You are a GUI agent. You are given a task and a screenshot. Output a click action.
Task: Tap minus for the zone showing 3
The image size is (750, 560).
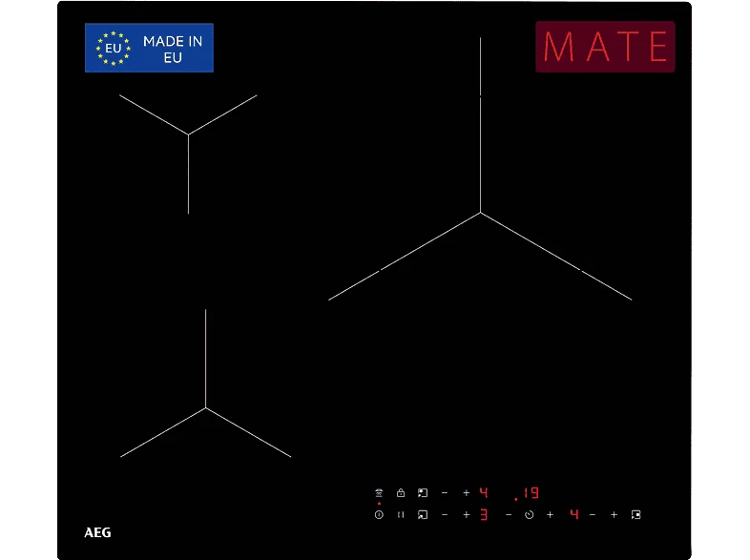click(x=445, y=515)
